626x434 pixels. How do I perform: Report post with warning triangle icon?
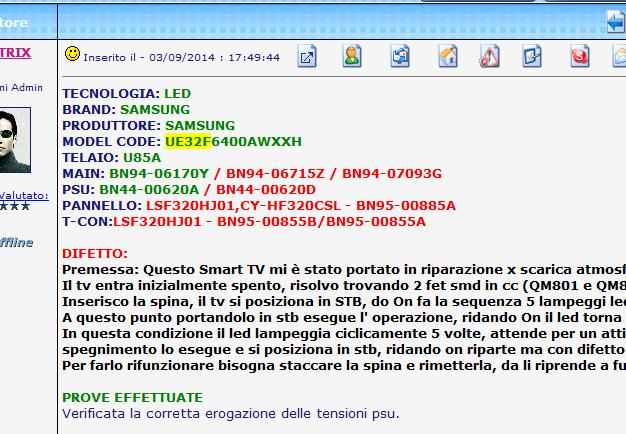coord(489,57)
